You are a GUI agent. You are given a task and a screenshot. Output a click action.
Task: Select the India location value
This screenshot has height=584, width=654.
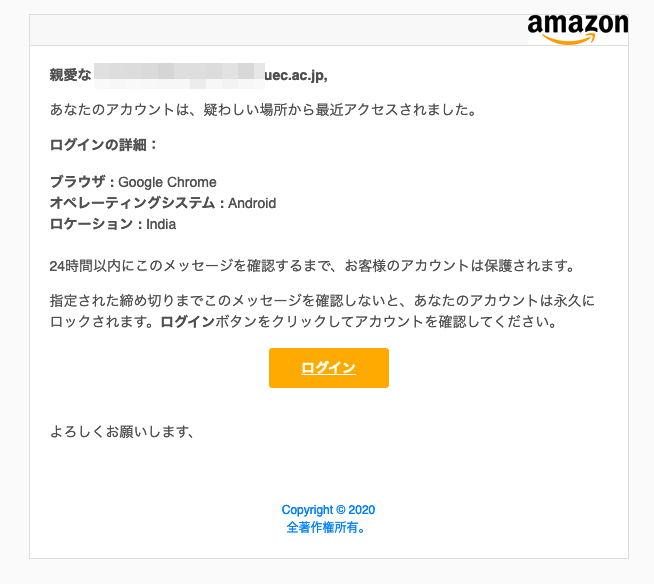tap(161, 224)
